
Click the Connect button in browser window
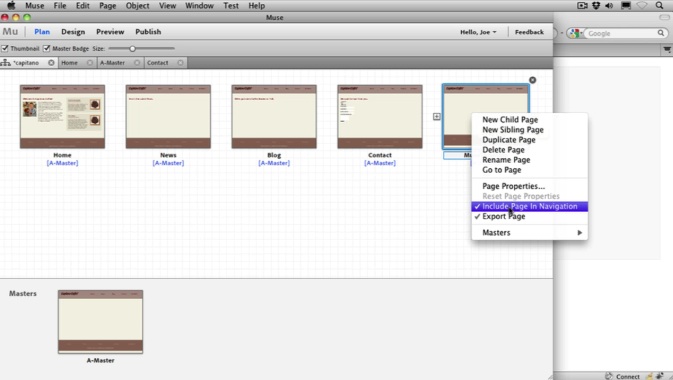pos(628,377)
